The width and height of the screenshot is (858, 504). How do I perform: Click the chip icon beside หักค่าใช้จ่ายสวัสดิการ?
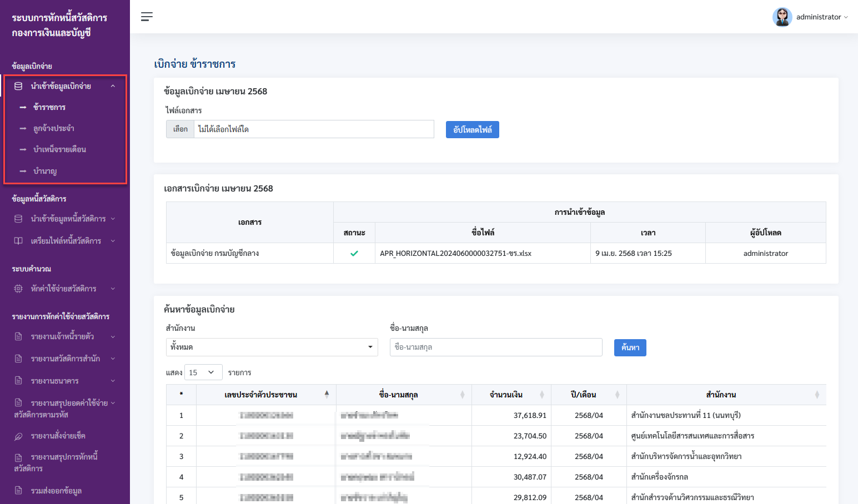click(18, 289)
